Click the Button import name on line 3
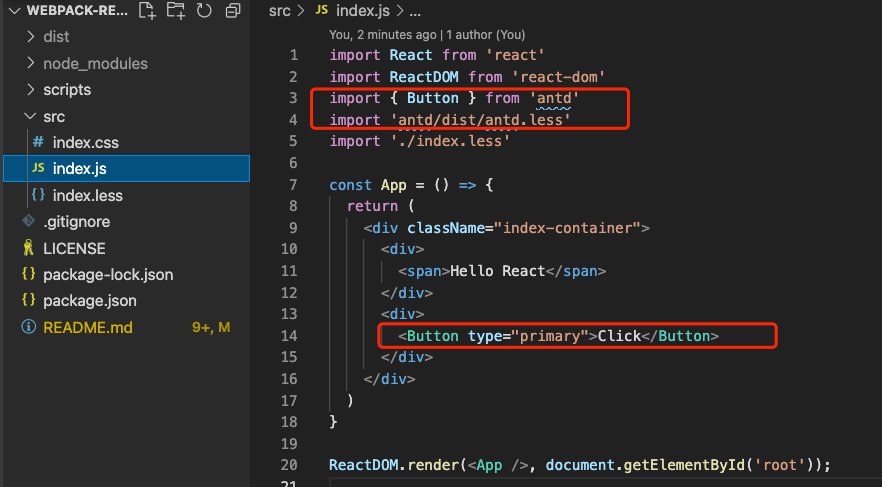Viewport: 882px width, 487px height. point(433,98)
